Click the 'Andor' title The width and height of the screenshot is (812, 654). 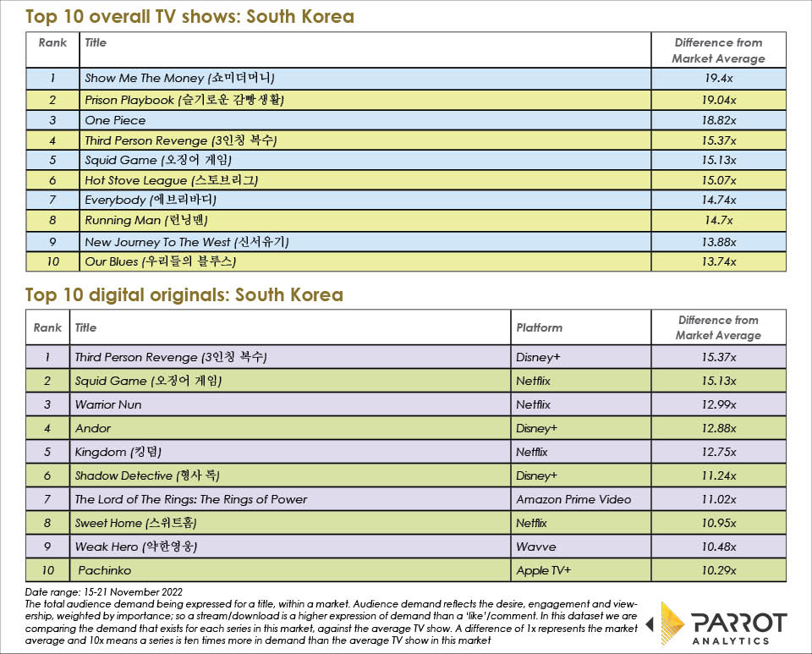(93, 428)
